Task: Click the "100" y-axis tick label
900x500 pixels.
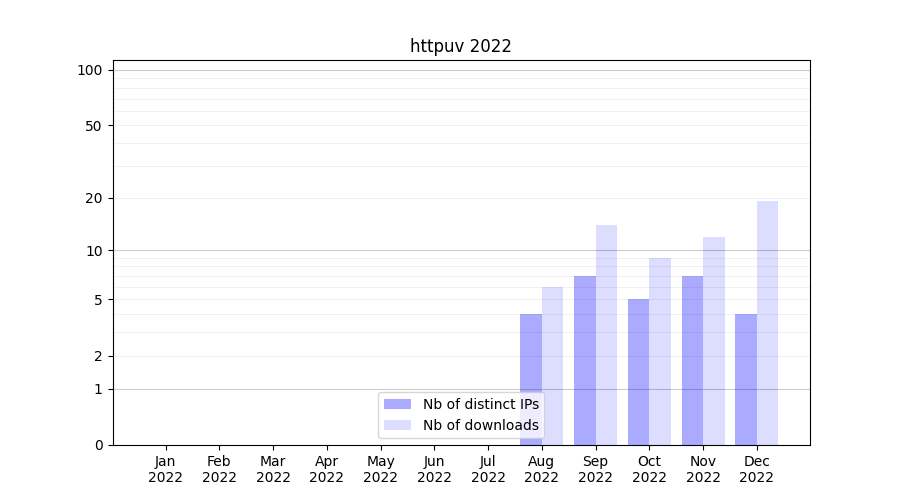Action: coord(90,70)
